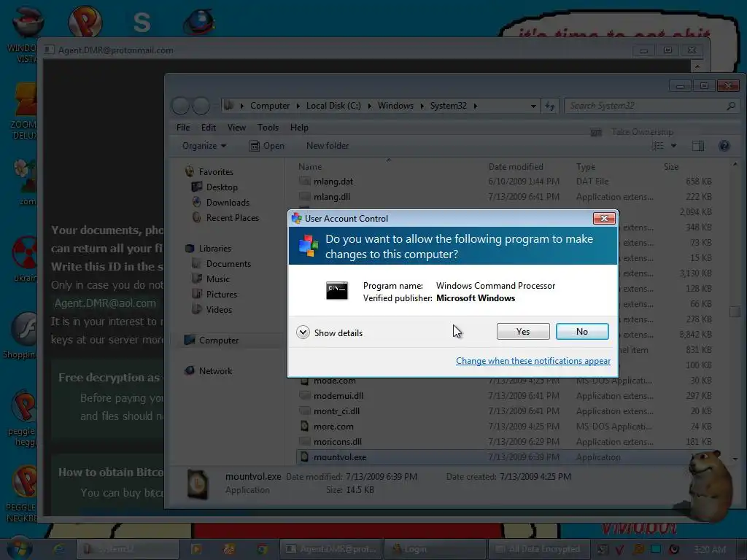The width and height of the screenshot is (747, 560).
Task: Open the Login taskbar button
Action: click(435, 549)
